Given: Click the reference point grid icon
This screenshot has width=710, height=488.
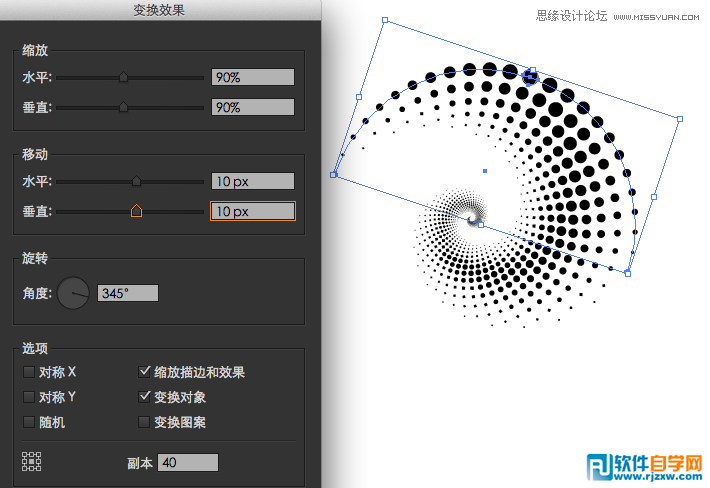Looking at the screenshot, I should (x=32, y=461).
